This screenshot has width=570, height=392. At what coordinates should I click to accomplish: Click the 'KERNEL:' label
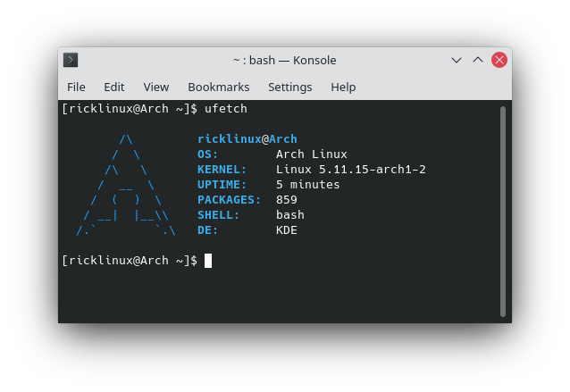tap(222, 170)
